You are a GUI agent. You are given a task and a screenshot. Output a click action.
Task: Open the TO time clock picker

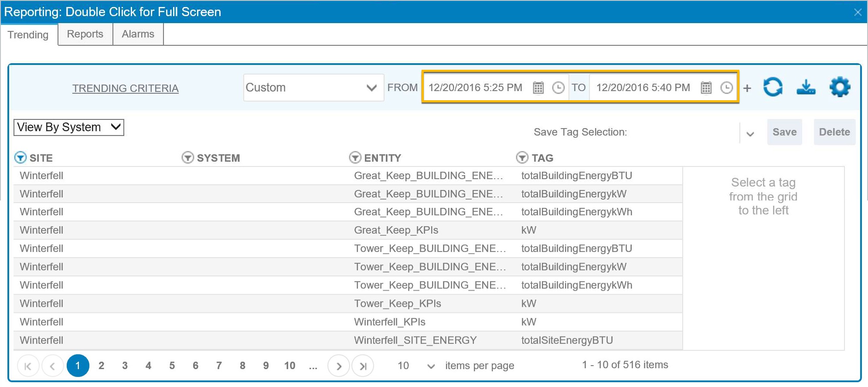726,88
